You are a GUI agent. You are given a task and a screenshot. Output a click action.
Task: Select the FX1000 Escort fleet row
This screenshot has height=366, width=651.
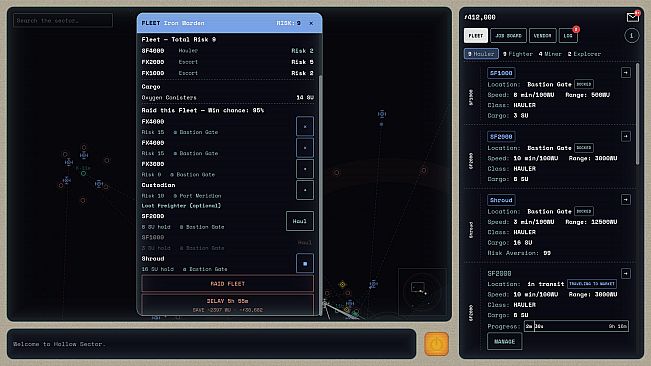coord(228,73)
